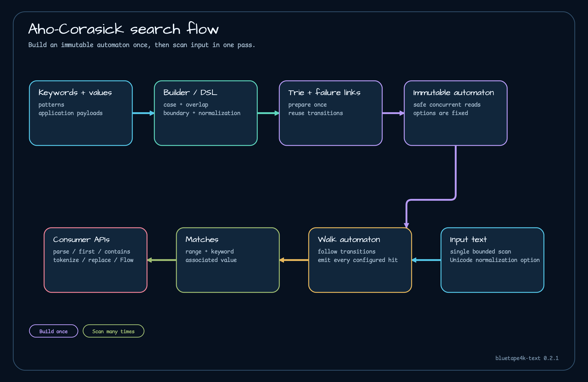Select the 'Builder / DSL' heading
This screenshot has width=588, height=382.
[x=190, y=92]
